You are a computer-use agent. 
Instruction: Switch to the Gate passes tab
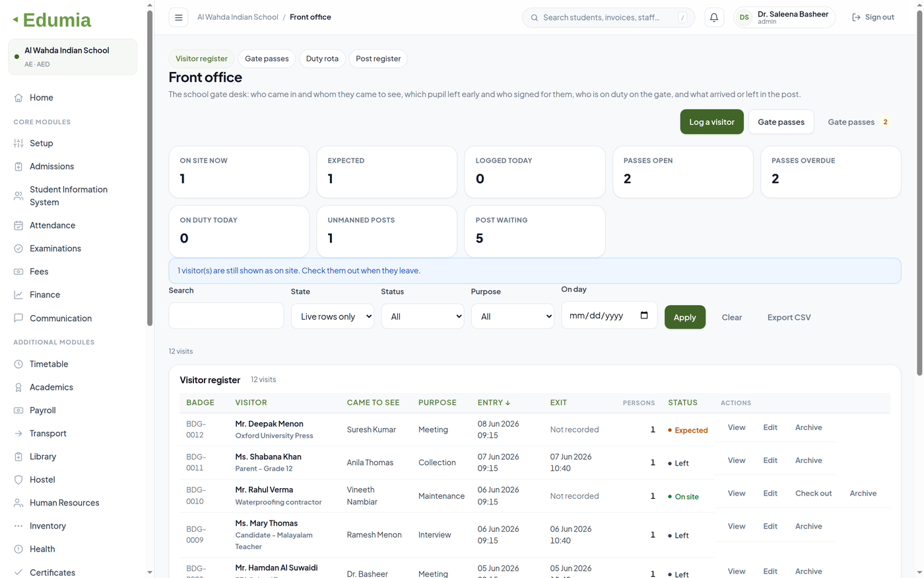tap(267, 59)
